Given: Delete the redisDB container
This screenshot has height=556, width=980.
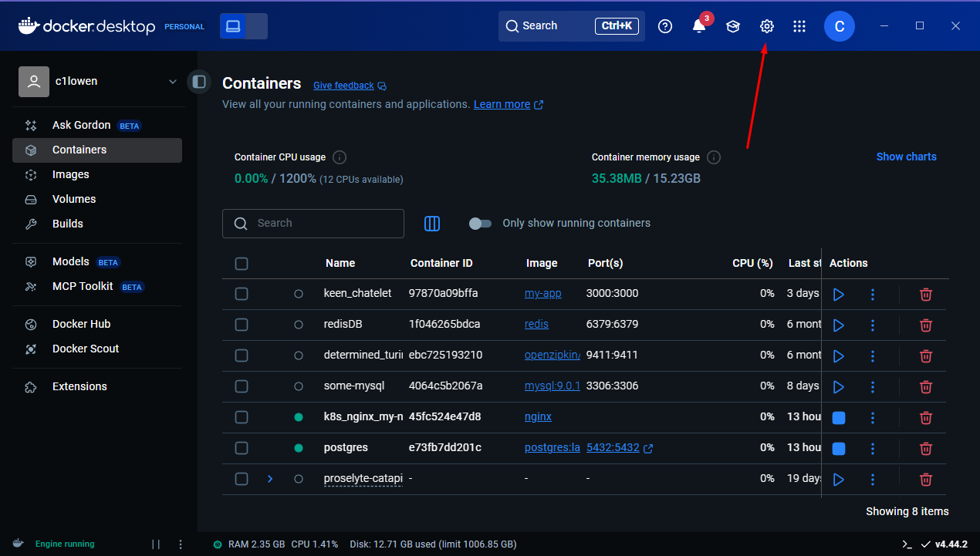Looking at the screenshot, I should point(926,325).
